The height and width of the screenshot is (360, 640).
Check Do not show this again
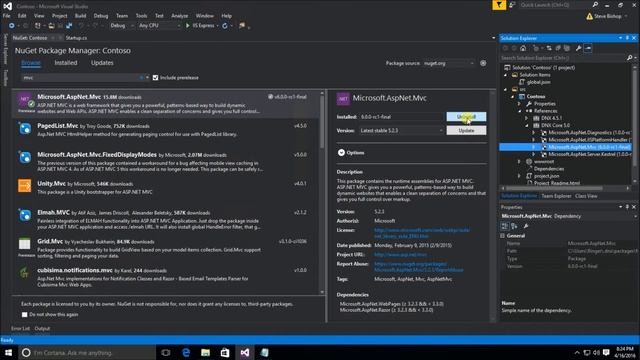click(24, 315)
